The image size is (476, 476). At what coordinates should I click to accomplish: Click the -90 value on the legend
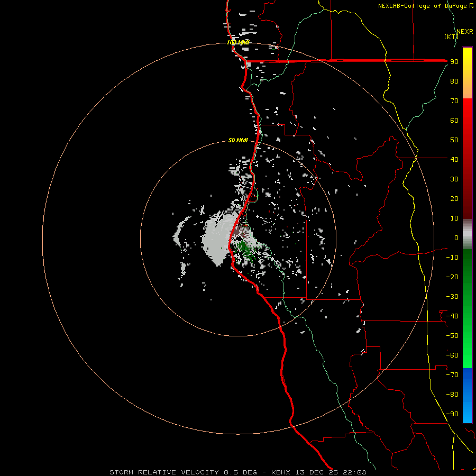[x=452, y=414]
